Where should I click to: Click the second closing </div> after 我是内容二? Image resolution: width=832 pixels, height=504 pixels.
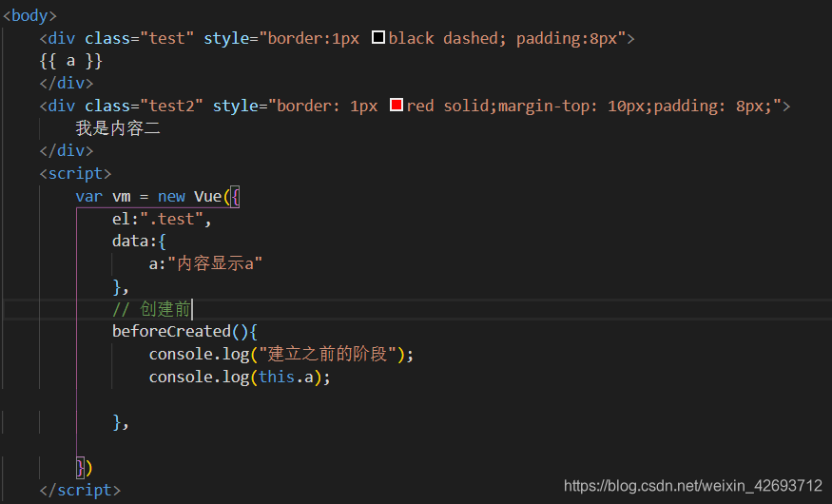pos(67,150)
